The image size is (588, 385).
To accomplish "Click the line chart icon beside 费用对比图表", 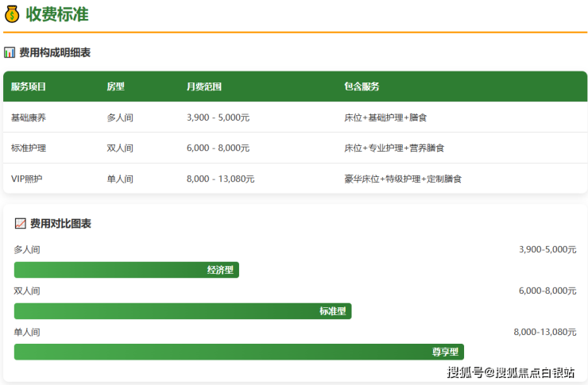I will point(21,224).
